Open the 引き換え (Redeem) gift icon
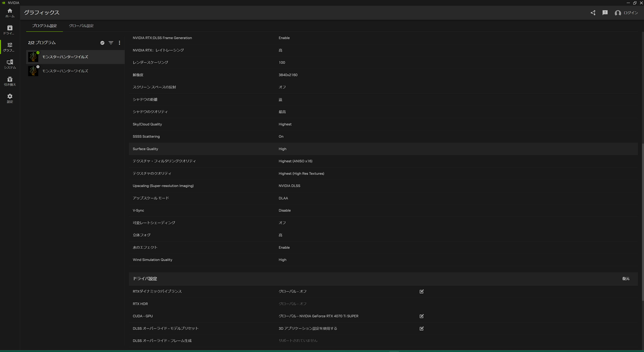The width and height of the screenshot is (644, 352). (10, 81)
